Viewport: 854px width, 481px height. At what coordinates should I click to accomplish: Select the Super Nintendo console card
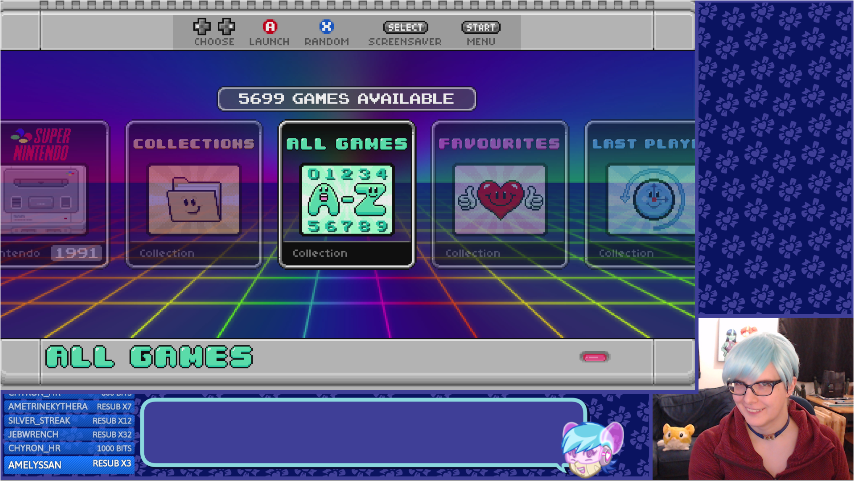tap(54, 194)
